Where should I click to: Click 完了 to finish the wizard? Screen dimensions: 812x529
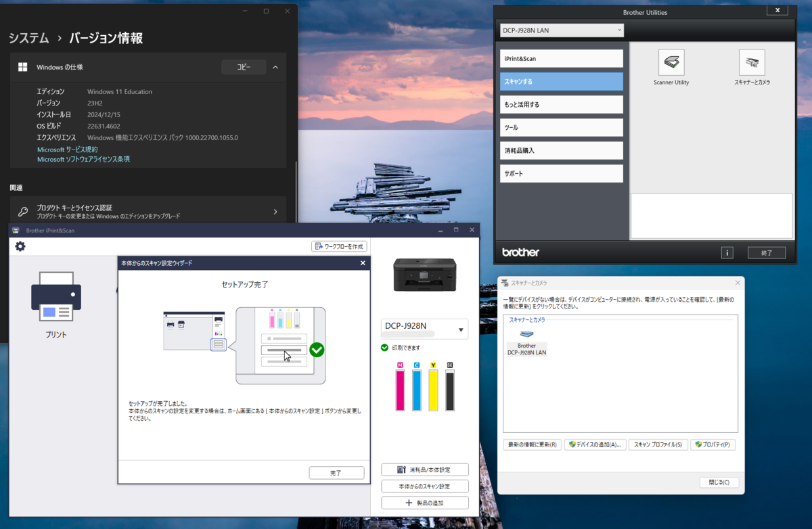pyautogui.click(x=336, y=473)
